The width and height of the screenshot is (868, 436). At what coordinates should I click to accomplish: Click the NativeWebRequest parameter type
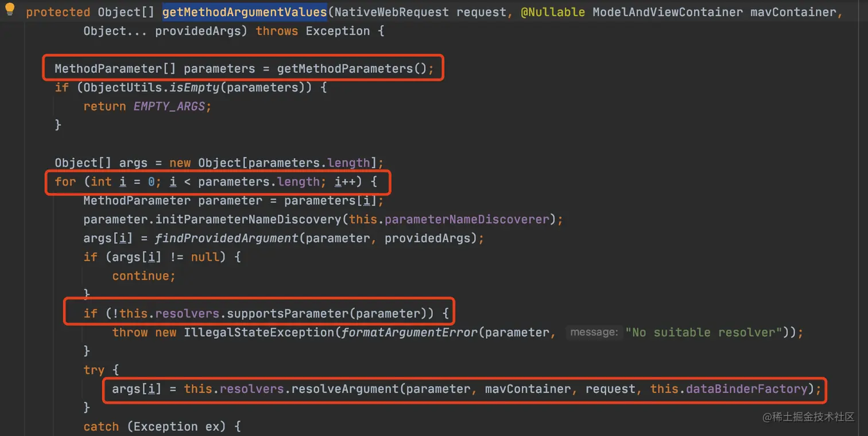coord(392,12)
